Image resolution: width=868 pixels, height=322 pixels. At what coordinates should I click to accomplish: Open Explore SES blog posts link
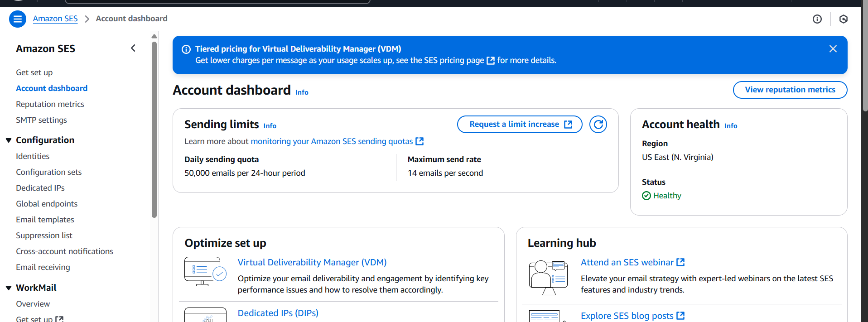627,316
